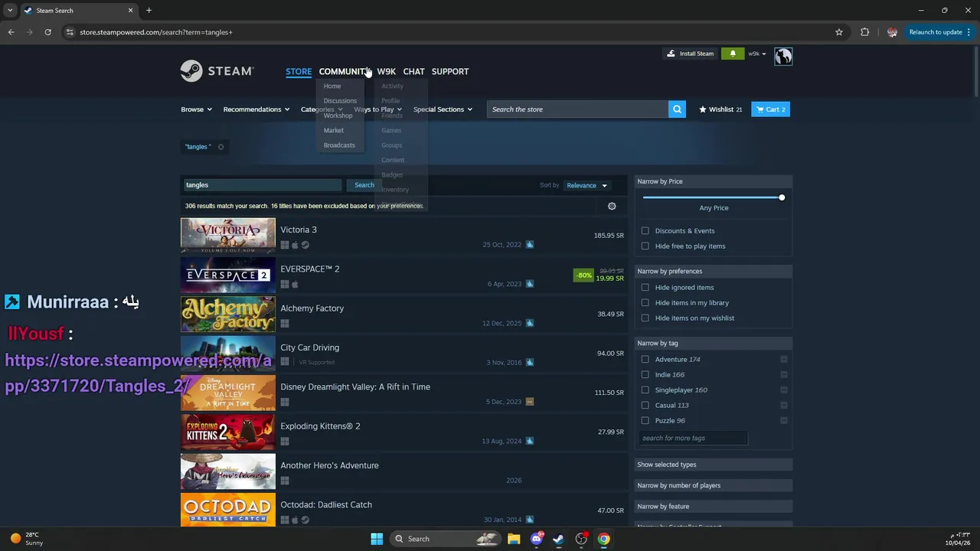Remove the "tangles" search term tag
The image size is (980, 551).
pyautogui.click(x=220, y=147)
